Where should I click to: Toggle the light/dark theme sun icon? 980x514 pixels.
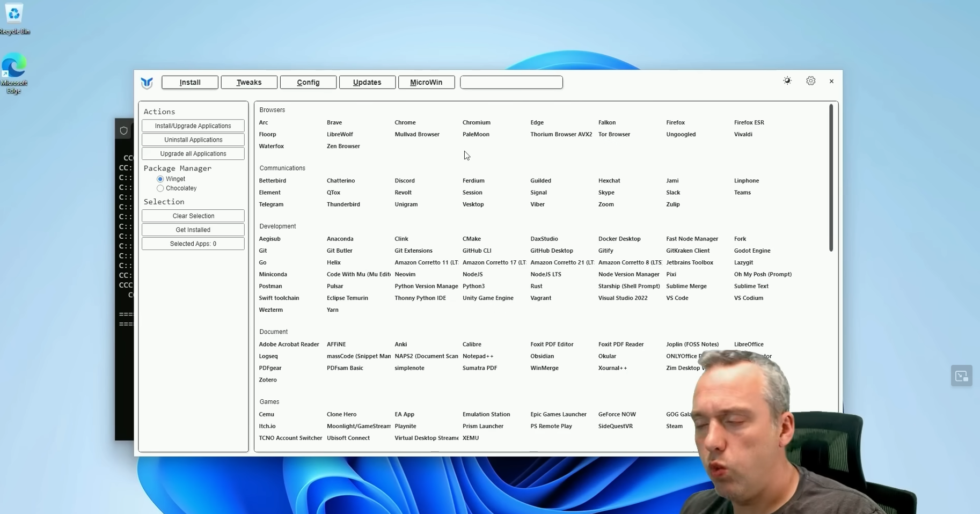click(x=787, y=81)
